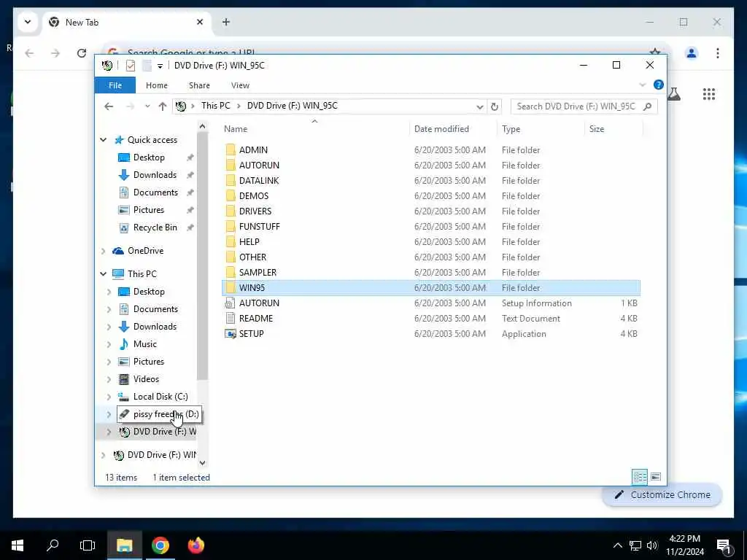The height and width of the screenshot is (560, 747).
Task: Open the notification center icon
Action: pyautogui.click(x=724, y=547)
